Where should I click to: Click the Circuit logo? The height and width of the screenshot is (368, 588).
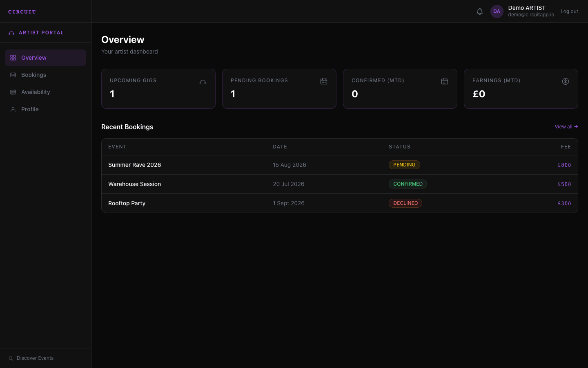(x=22, y=12)
